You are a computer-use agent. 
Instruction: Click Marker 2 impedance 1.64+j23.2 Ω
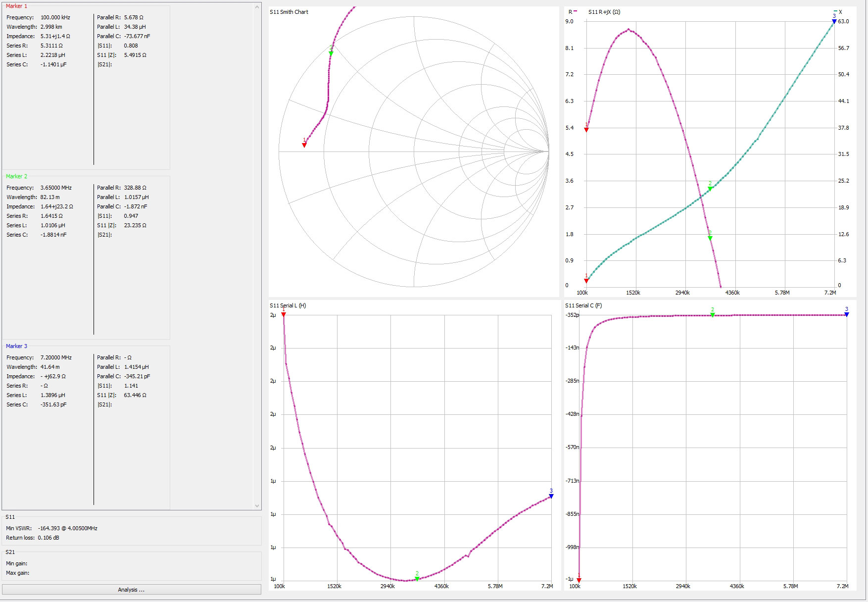click(x=57, y=206)
